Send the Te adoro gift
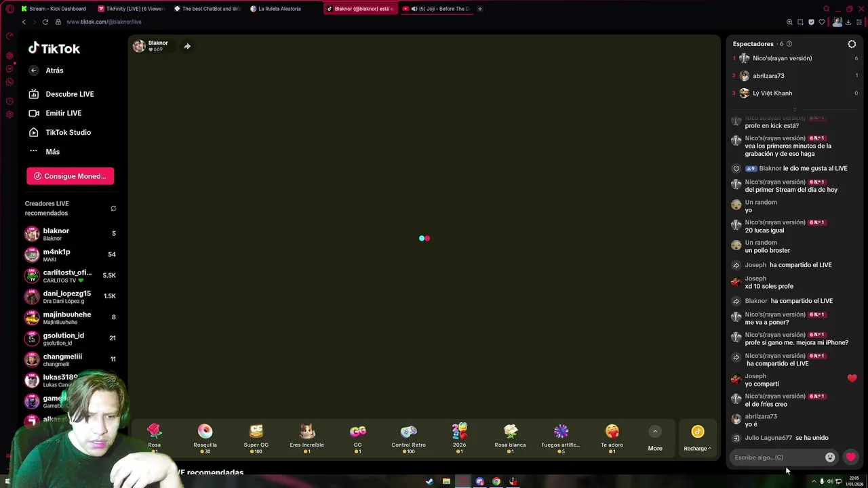The width and height of the screenshot is (868, 488). pos(612,439)
